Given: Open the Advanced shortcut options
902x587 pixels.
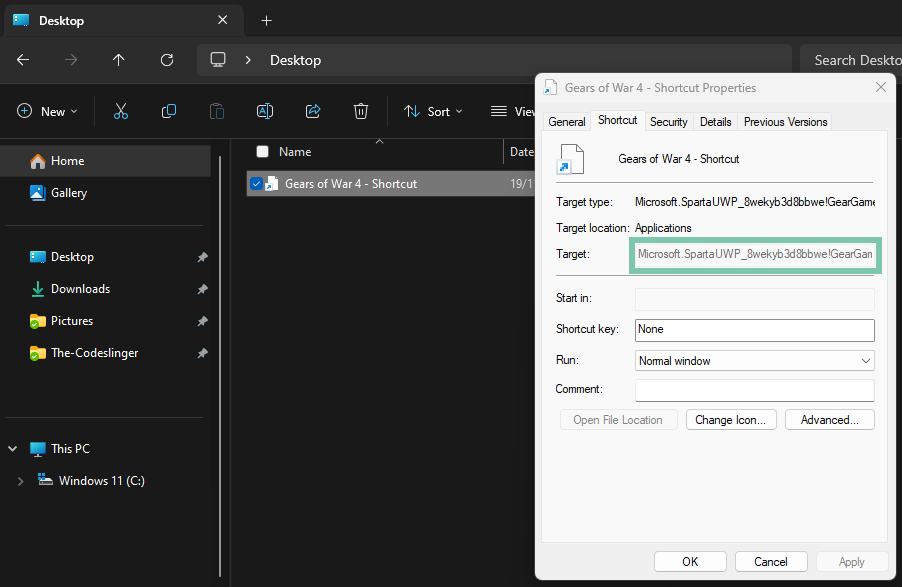Looking at the screenshot, I should (x=829, y=419).
